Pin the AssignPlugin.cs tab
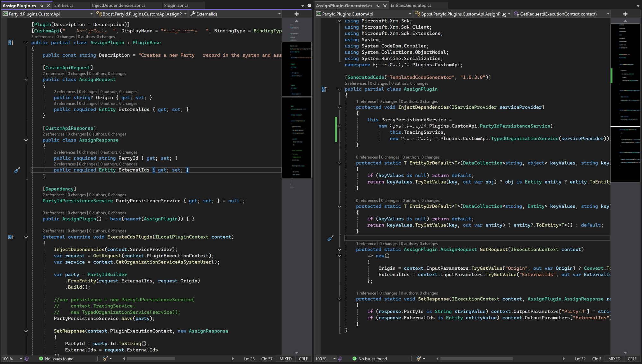The image size is (642, 364). (x=42, y=6)
